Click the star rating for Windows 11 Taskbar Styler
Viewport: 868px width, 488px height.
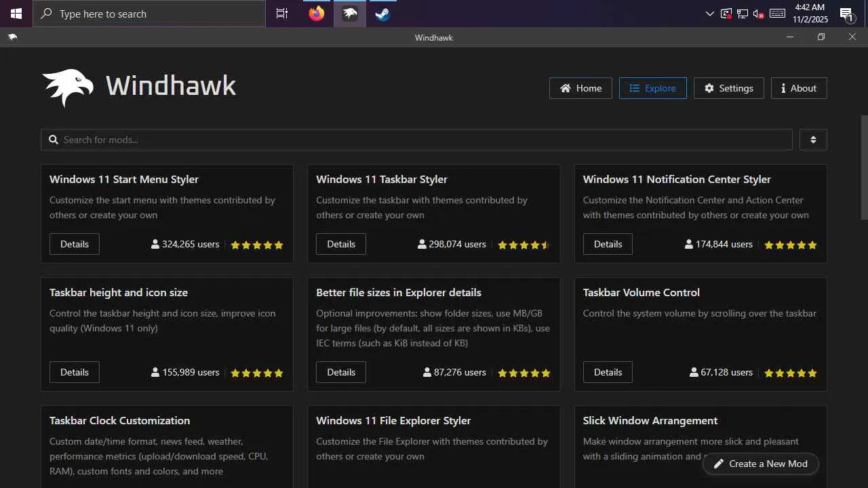[x=524, y=245]
